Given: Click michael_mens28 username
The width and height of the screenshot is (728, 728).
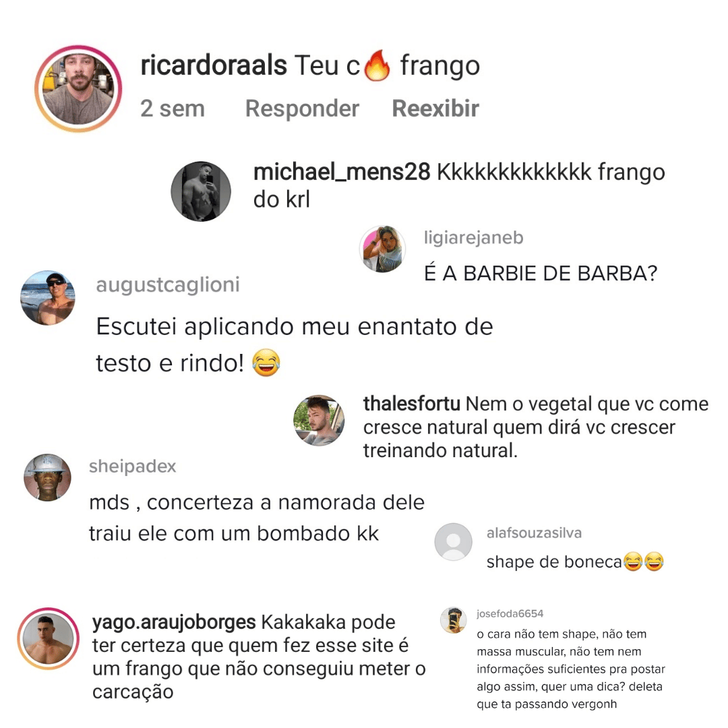Looking at the screenshot, I should 342,173.
